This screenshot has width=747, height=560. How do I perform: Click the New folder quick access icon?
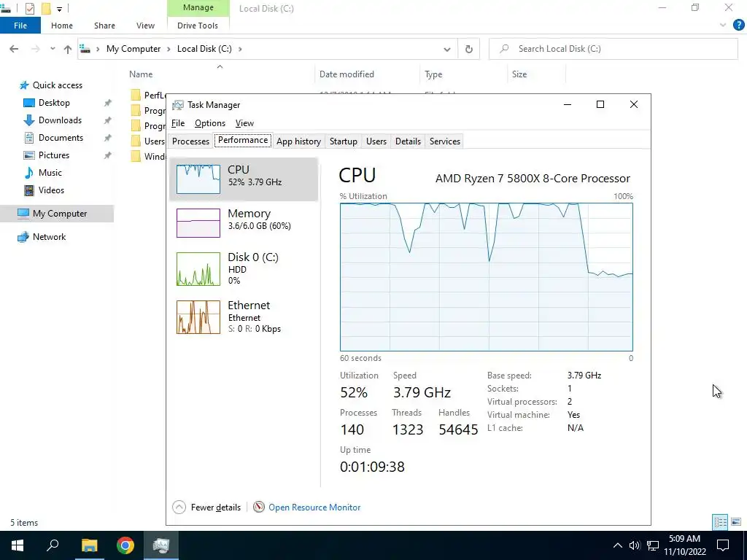46,9
